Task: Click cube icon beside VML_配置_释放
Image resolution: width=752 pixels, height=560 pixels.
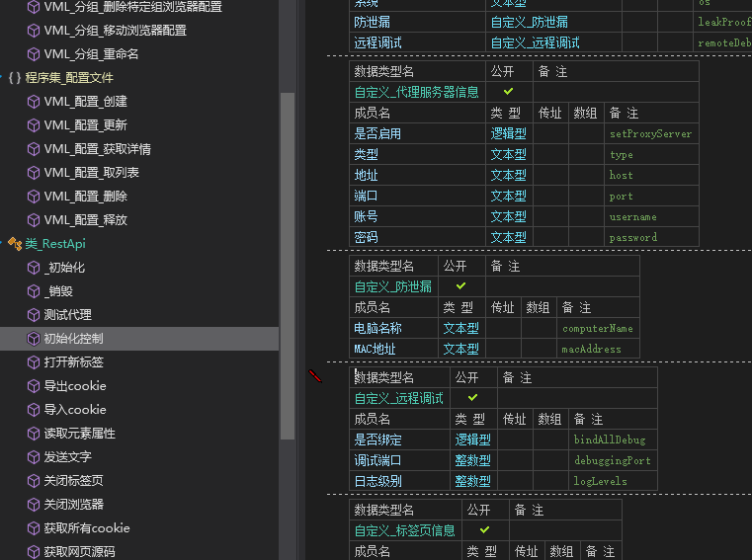Action: (x=33, y=220)
